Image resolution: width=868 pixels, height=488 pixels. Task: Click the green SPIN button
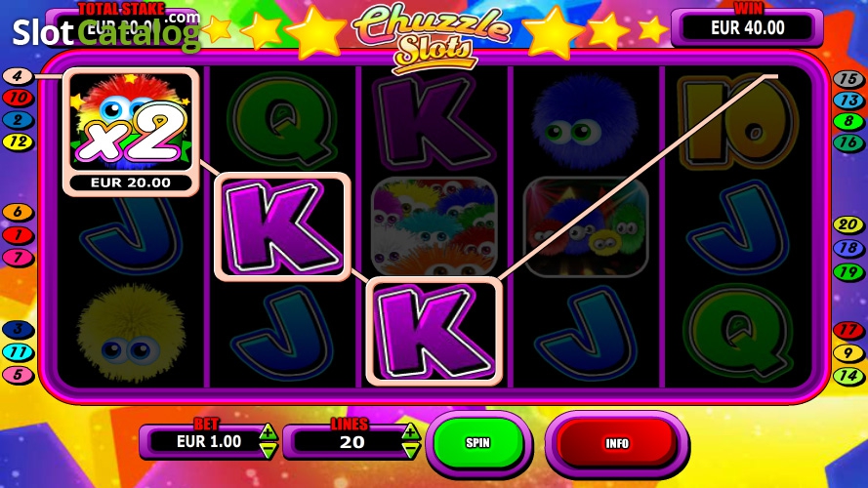pos(478,443)
